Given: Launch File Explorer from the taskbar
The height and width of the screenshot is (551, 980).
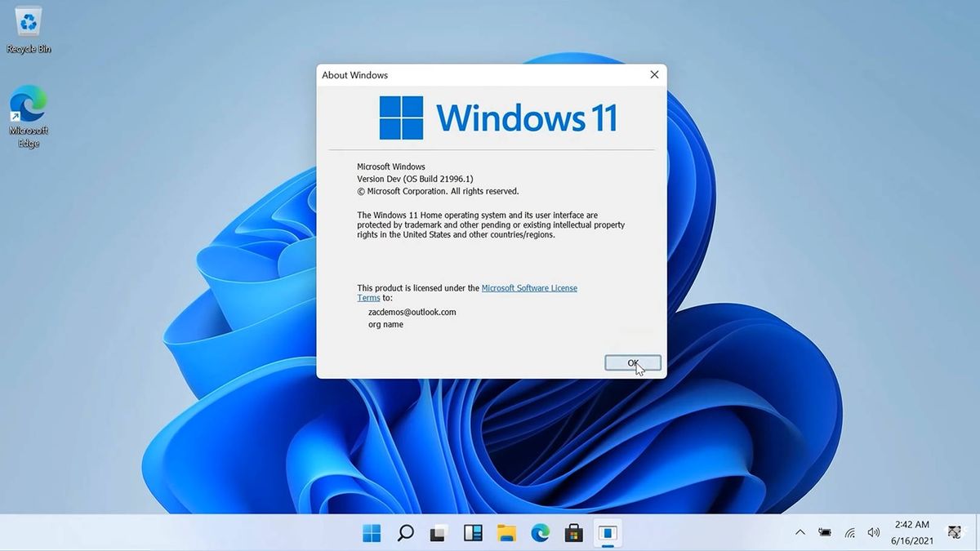Looking at the screenshot, I should tap(506, 534).
